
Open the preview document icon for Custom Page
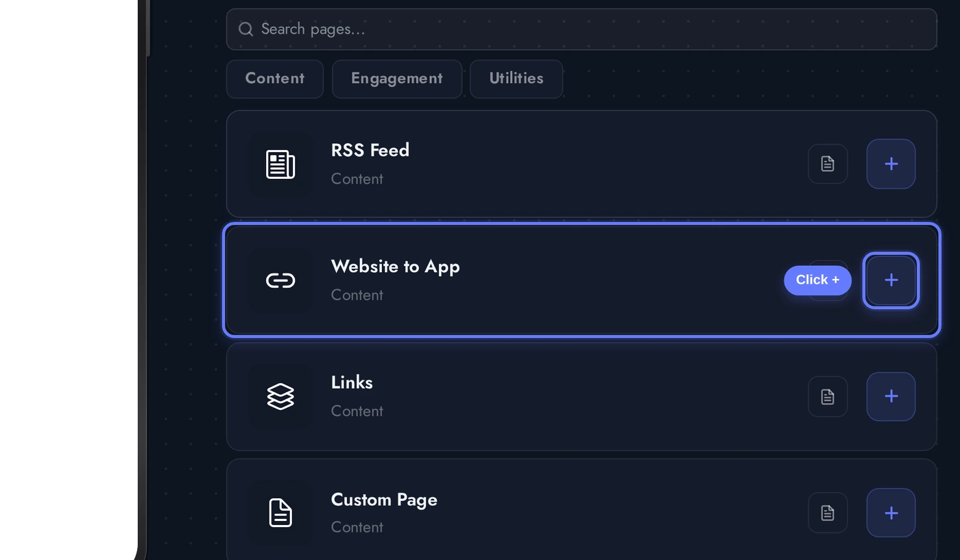[827, 513]
